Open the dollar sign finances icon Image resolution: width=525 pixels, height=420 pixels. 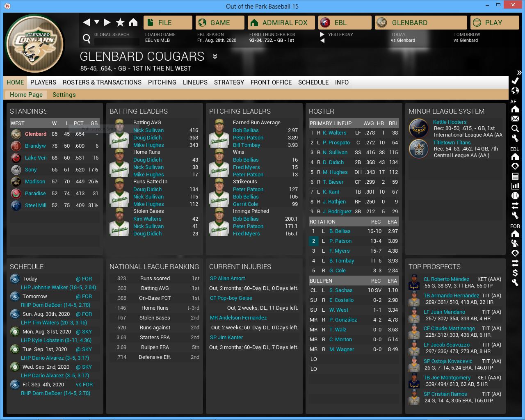[515, 273]
